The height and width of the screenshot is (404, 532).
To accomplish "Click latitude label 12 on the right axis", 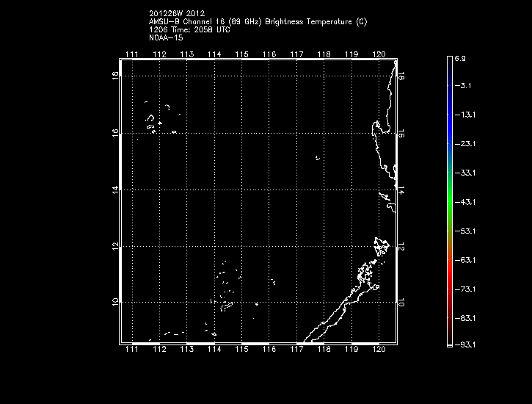I will tap(402, 246).
